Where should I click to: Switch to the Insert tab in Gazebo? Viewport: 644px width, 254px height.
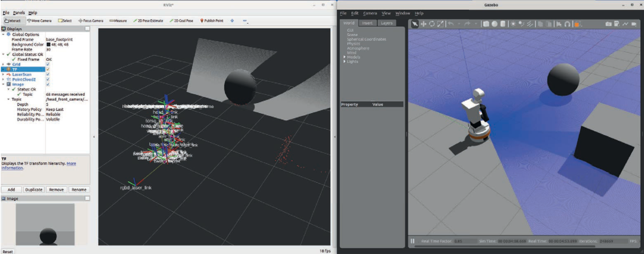coord(367,23)
